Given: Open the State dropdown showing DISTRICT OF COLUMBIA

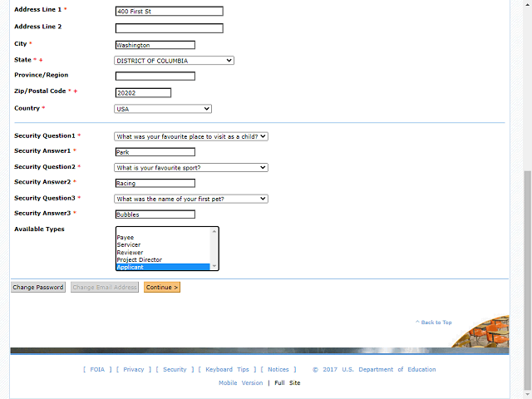Looking at the screenshot, I should click(x=174, y=61).
